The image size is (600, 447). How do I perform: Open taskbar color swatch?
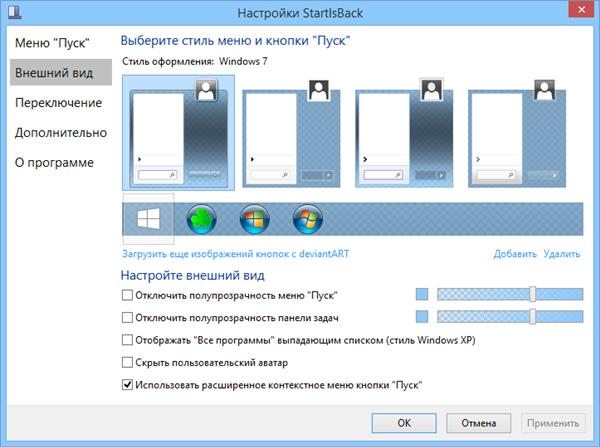pos(422,316)
